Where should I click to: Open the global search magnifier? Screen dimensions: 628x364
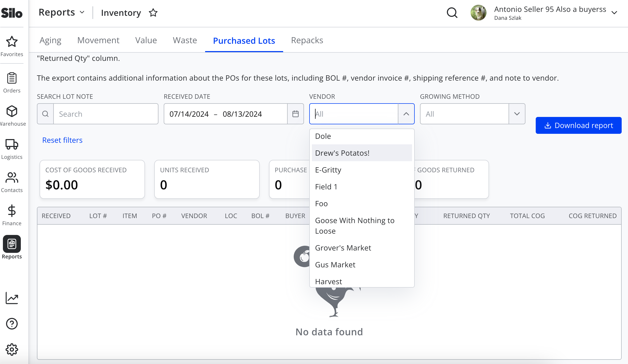tap(452, 12)
